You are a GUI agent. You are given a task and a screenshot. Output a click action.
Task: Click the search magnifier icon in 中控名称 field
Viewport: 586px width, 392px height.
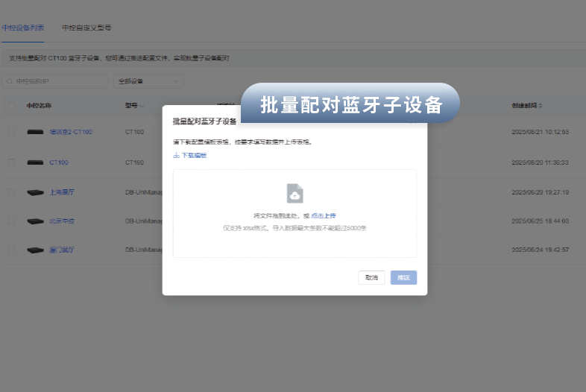(x=9, y=81)
